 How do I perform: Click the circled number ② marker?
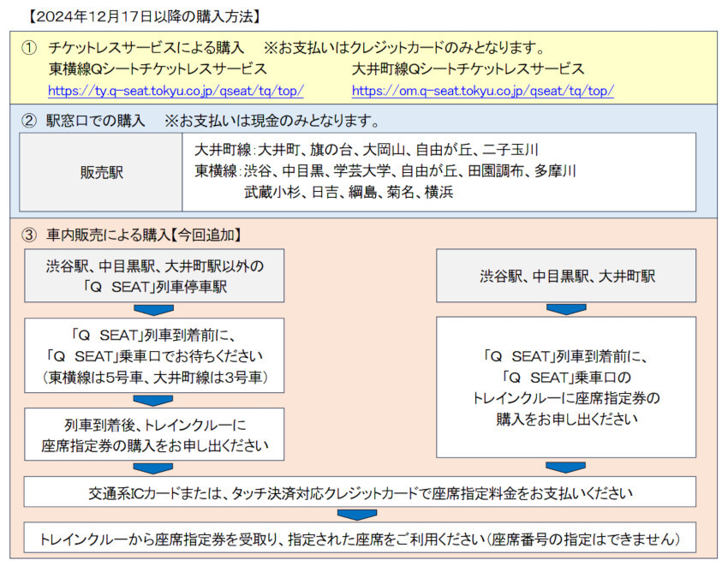[x=29, y=120]
